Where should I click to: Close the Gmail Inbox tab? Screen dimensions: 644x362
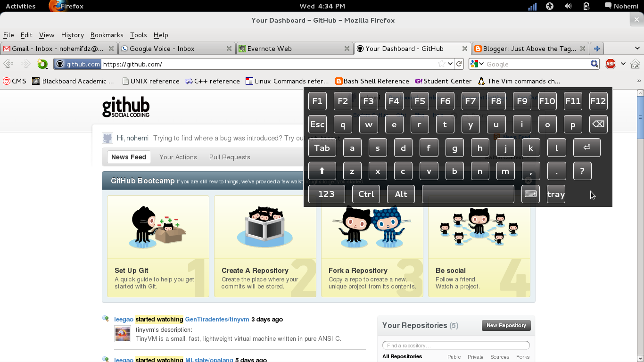tap(111, 48)
